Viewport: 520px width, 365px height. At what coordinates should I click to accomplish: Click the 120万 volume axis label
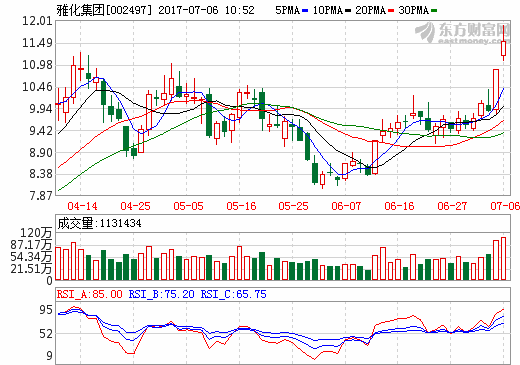click(36, 233)
